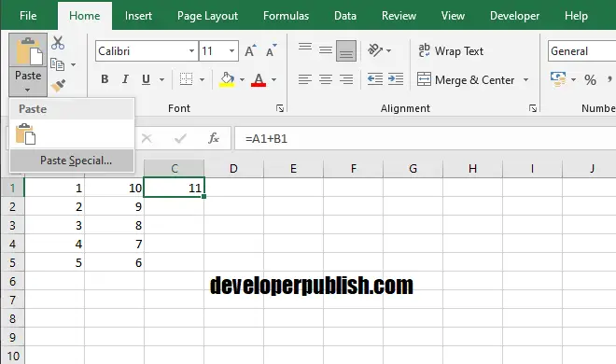The width and height of the screenshot is (616, 364).
Task: Select cell A5 containing 5
Action: (54, 262)
